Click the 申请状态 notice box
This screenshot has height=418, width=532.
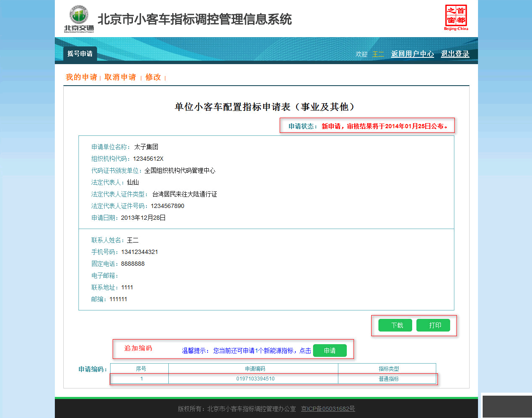point(367,126)
